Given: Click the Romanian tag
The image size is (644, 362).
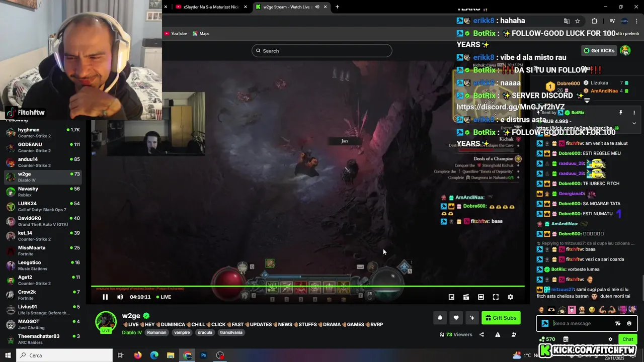Looking at the screenshot, I should pyautogui.click(x=156, y=332).
